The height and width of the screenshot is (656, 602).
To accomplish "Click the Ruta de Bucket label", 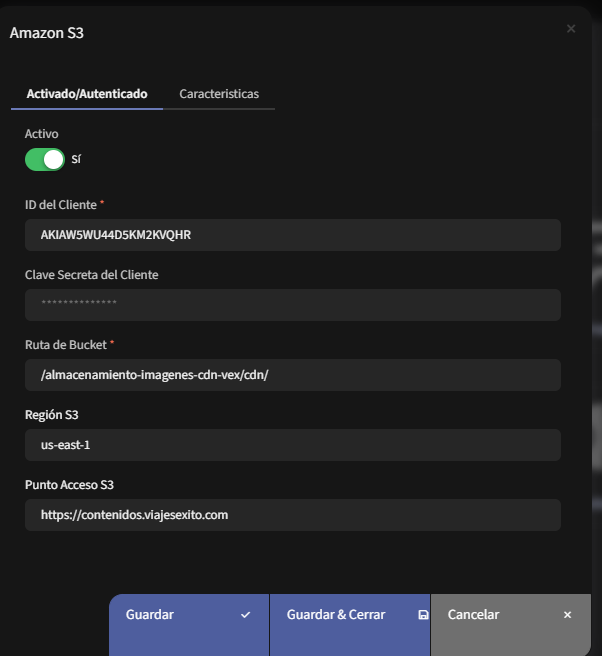I will (x=65, y=344).
